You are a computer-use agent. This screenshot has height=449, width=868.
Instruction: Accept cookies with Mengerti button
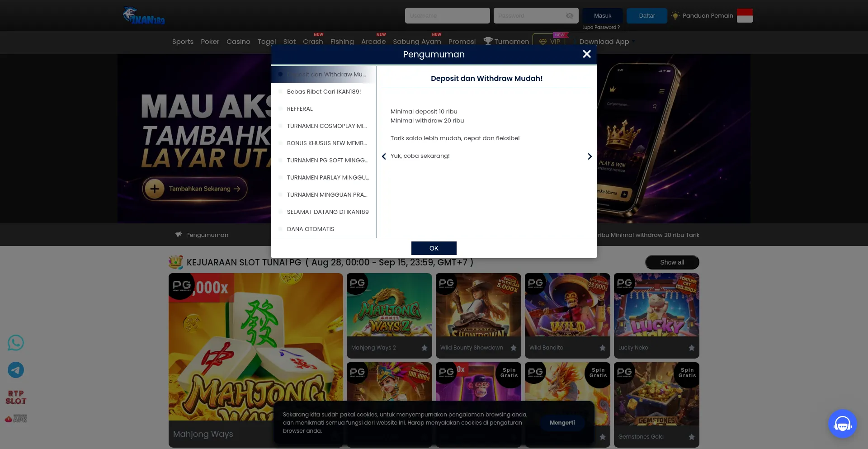point(562,423)
